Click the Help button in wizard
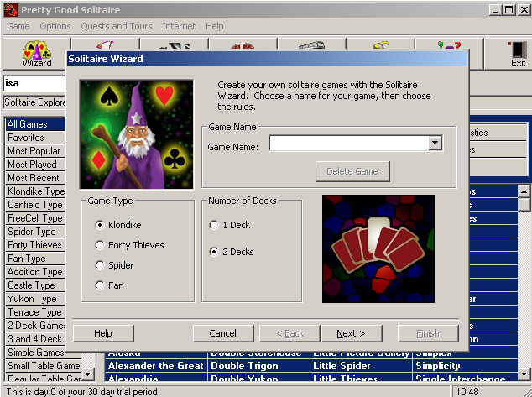This screenshot has width=532, height=397. click(x=103, y=333)
